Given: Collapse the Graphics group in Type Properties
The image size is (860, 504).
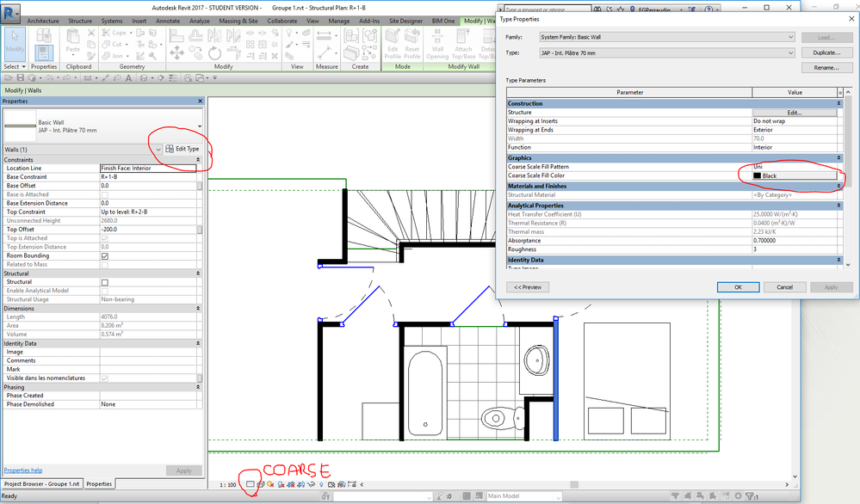Looking at the screenshot, I should 838,157.
